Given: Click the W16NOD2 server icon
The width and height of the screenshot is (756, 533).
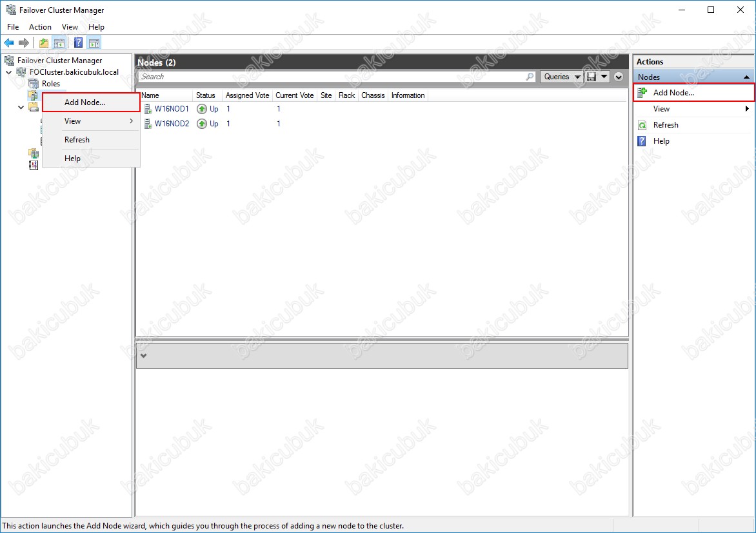Looking at the screenshot, I should (x=148, y=124).
